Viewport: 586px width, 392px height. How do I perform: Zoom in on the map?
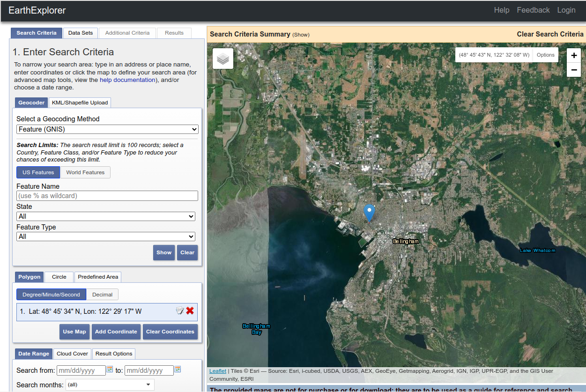(x=574, y=55)
